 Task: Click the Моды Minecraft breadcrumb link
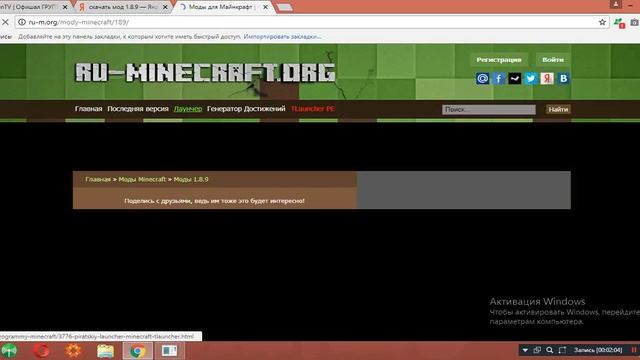point(142,179)
